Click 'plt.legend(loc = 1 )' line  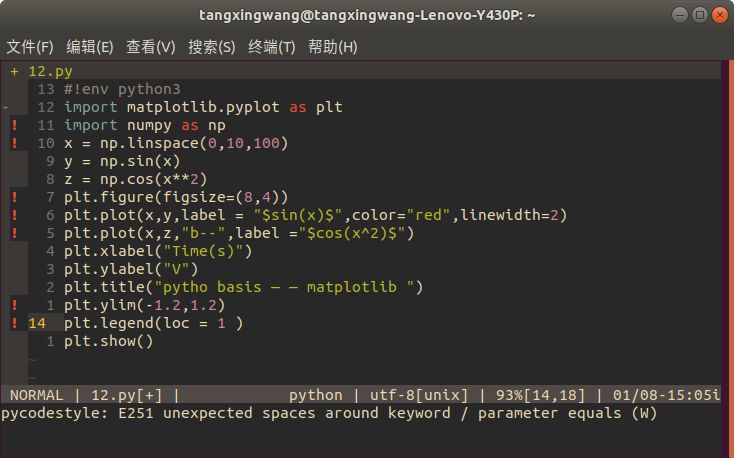click(x=154, y=323)
